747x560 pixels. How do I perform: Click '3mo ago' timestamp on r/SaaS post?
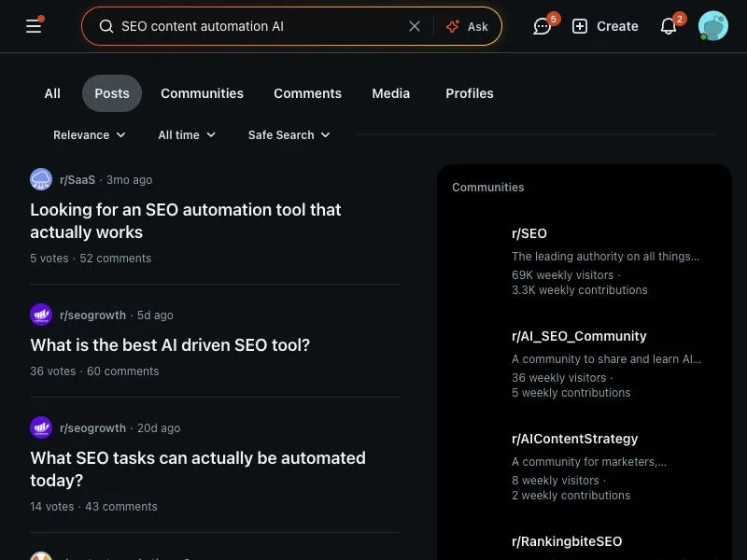129,180
